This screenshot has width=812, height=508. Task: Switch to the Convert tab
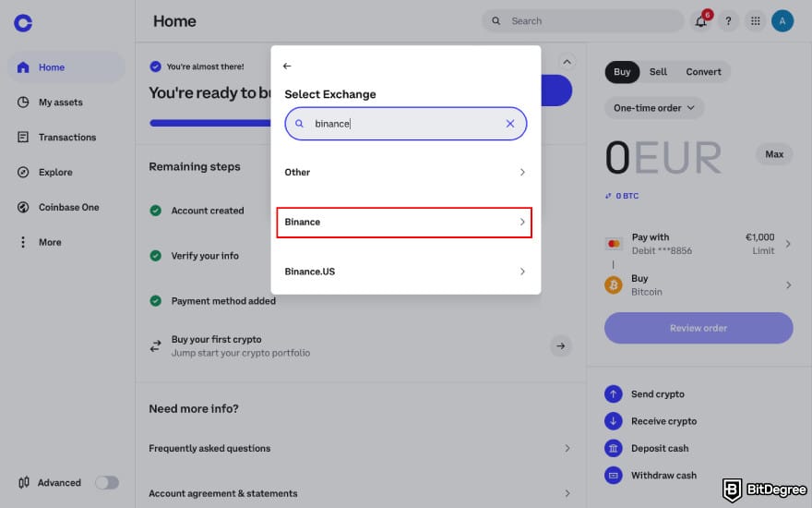pos(703,72)
